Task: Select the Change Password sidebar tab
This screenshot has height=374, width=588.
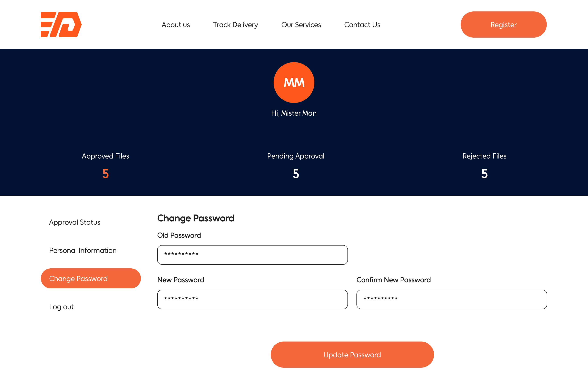Action: point(91,278)
